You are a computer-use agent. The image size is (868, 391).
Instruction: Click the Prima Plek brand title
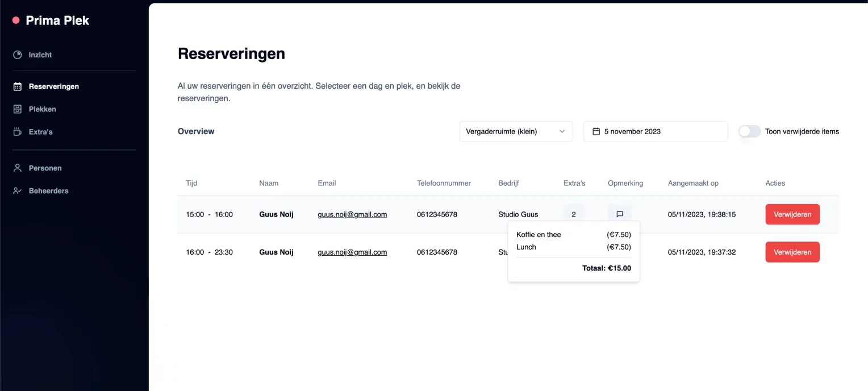pos(57,20)
